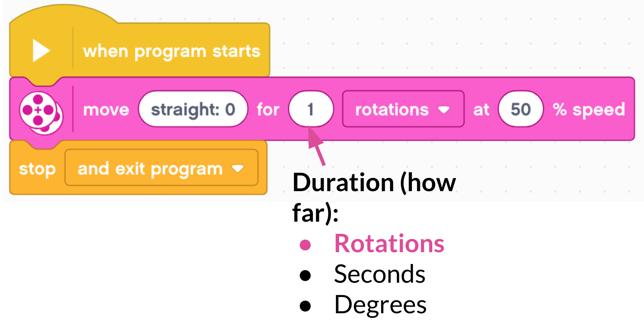Select the 'Degrees' bullet item
The width and height of the screenshot is (644, 324).
point(380,305)
